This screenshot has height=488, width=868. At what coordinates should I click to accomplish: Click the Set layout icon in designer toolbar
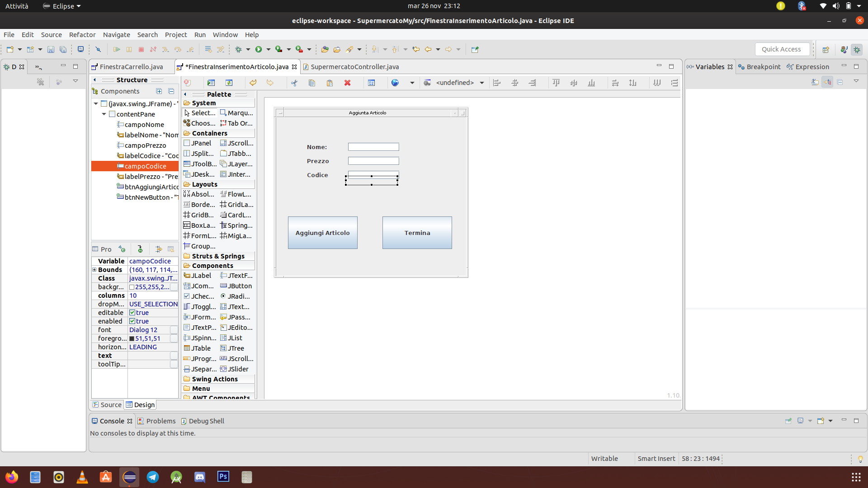pos(372,83)
